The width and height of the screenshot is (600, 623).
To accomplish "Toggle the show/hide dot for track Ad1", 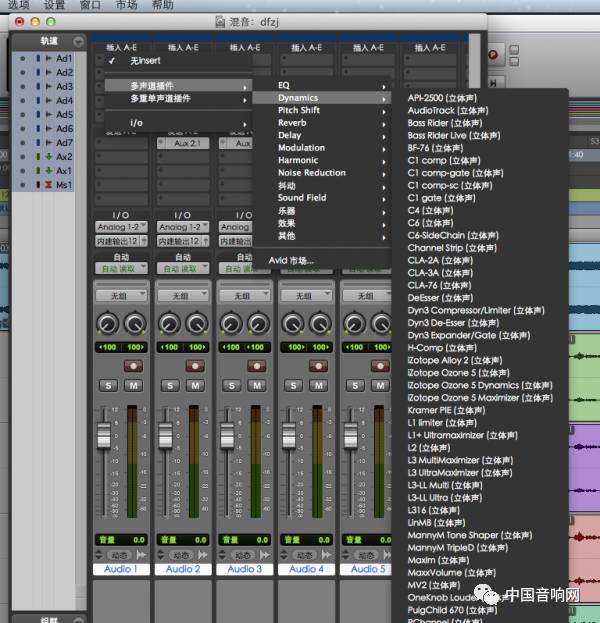I will pyautogui.click(x=22, y=59).
